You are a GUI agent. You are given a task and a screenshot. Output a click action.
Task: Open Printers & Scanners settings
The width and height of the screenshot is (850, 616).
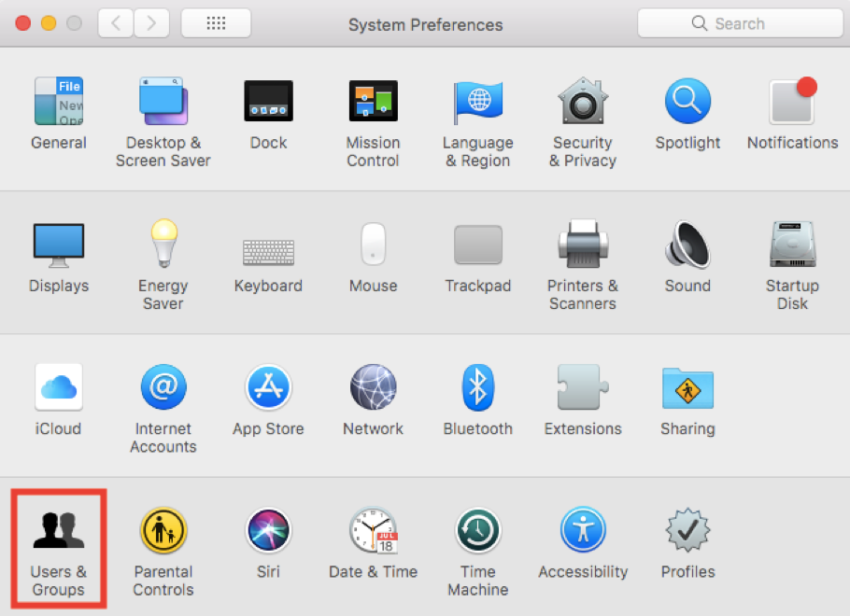(x=582, y=245)
